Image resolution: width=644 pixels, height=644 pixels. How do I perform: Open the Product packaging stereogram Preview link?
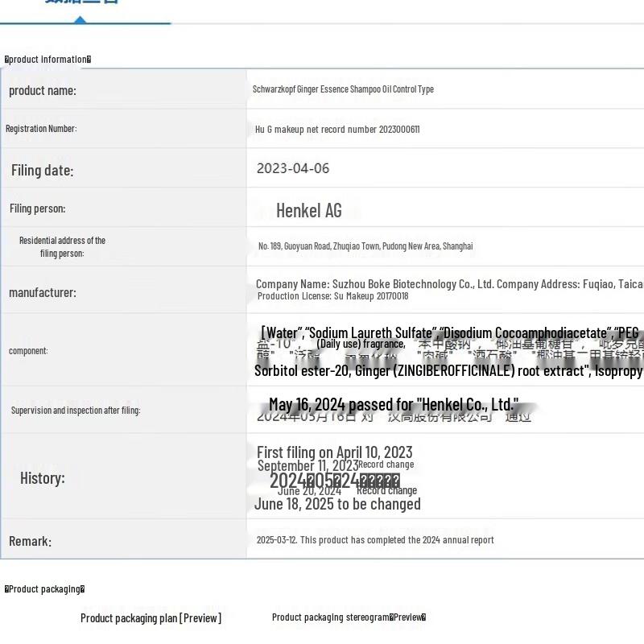click(x=349, y=617)
